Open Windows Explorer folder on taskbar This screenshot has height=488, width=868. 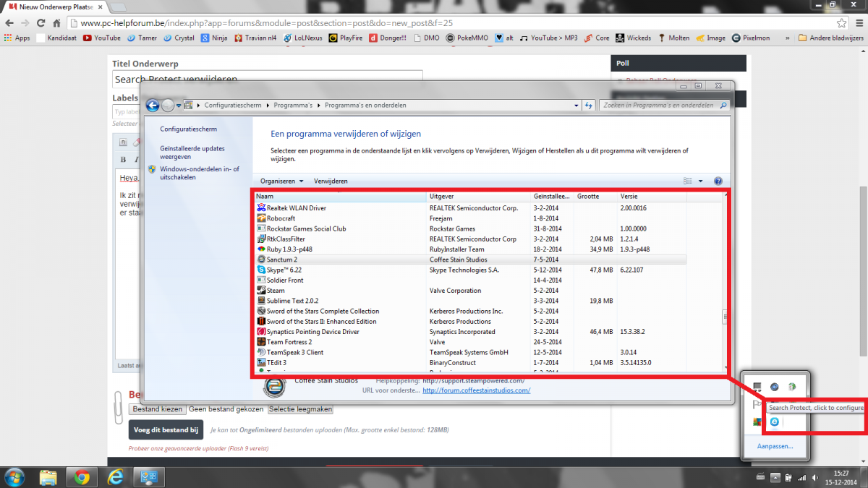pyautogui.click(x=48, y=476)
